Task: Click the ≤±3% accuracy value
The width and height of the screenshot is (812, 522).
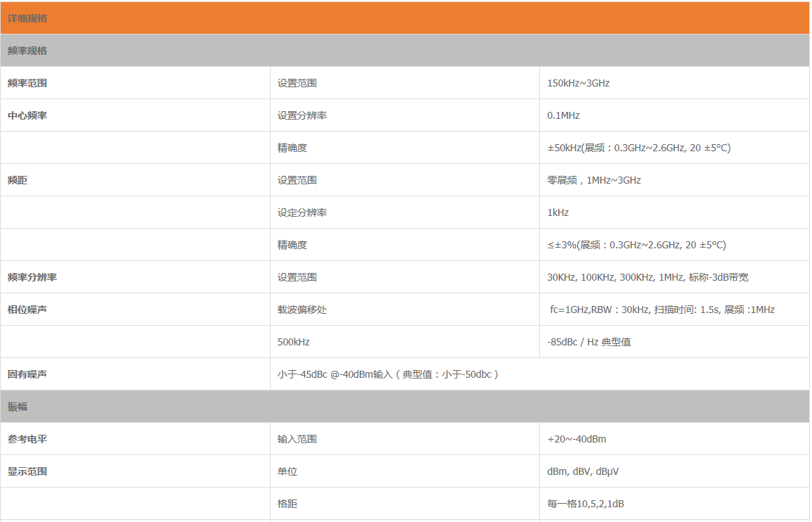Action: (x=636, y=245)
